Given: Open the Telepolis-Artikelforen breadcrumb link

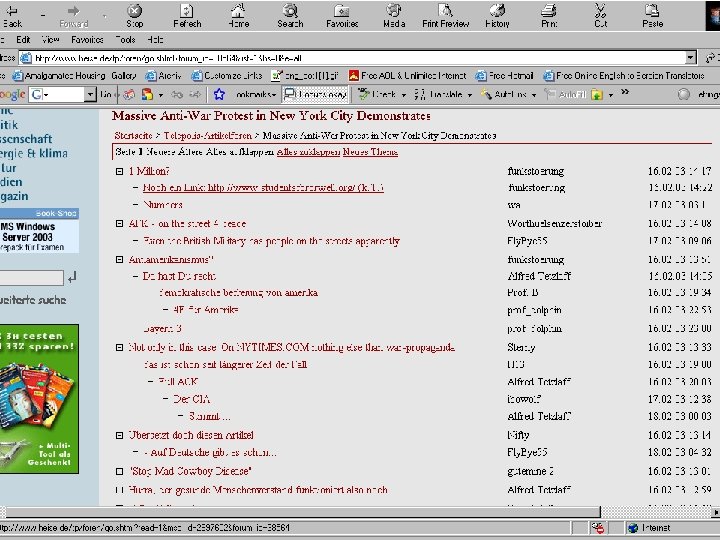Looking at the screenshot, I should click(x=208, y=135).
